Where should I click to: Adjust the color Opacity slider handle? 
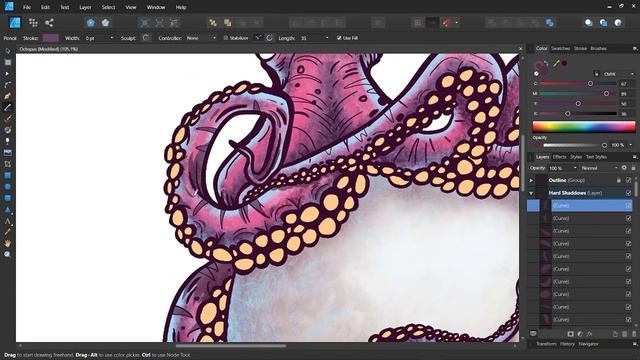click(604, 145)
